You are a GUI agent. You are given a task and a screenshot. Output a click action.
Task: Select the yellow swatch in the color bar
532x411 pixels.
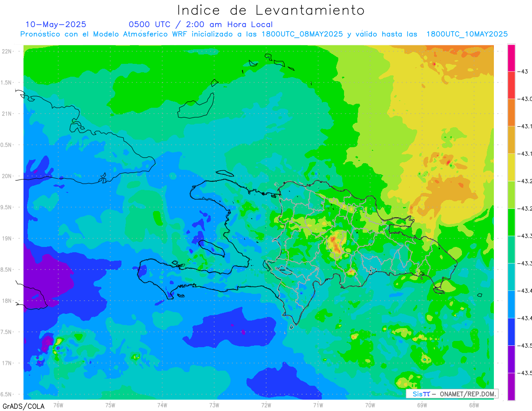click(511, 167)
